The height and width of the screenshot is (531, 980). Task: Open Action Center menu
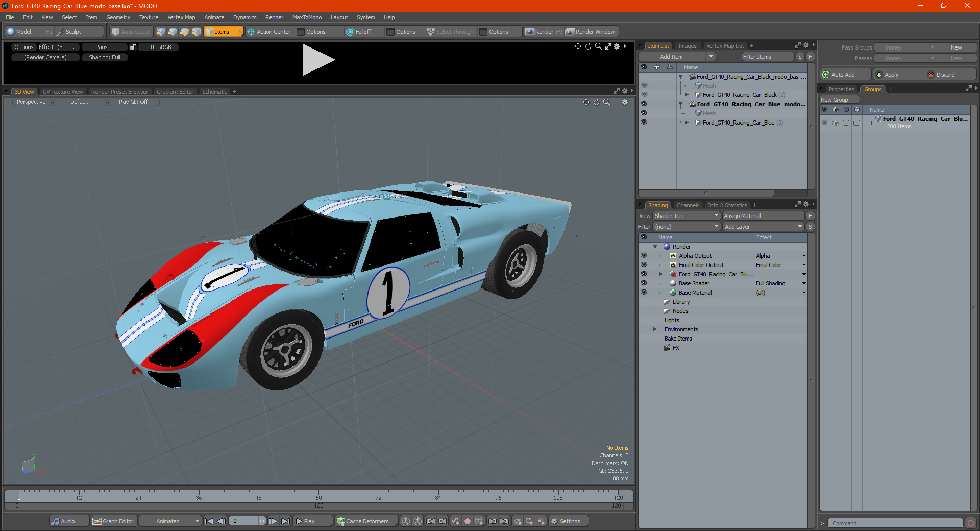pos(269,32)
